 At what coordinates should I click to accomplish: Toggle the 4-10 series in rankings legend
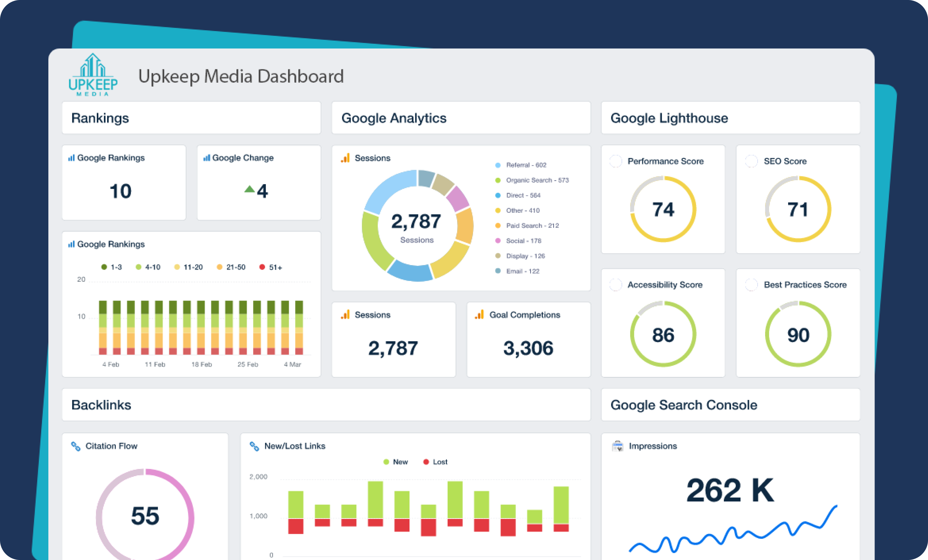click(x=148, y=267)
